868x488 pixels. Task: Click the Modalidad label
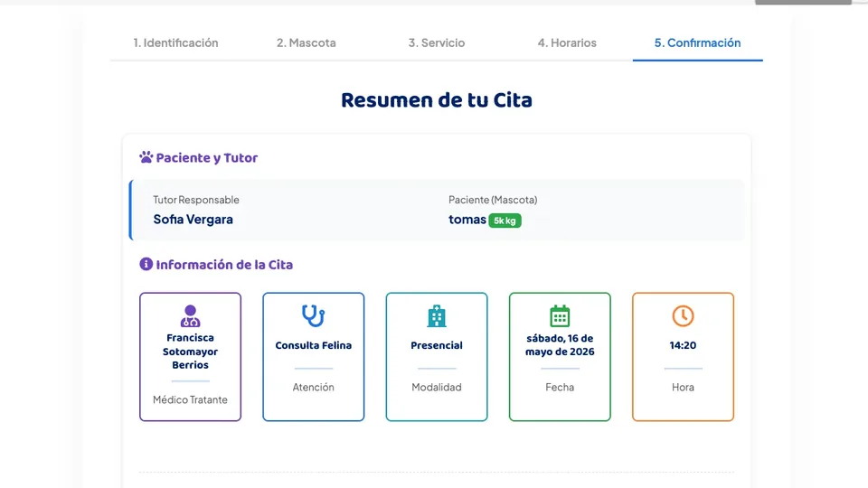[437, 387]
